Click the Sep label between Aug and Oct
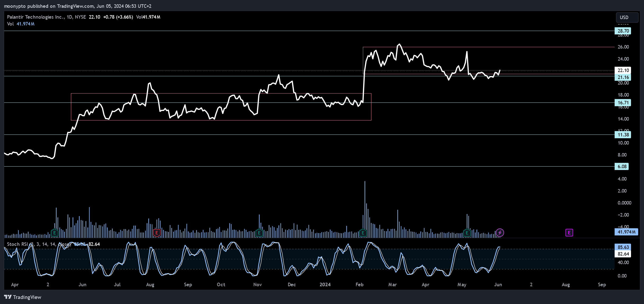 (x=188, y=285)
